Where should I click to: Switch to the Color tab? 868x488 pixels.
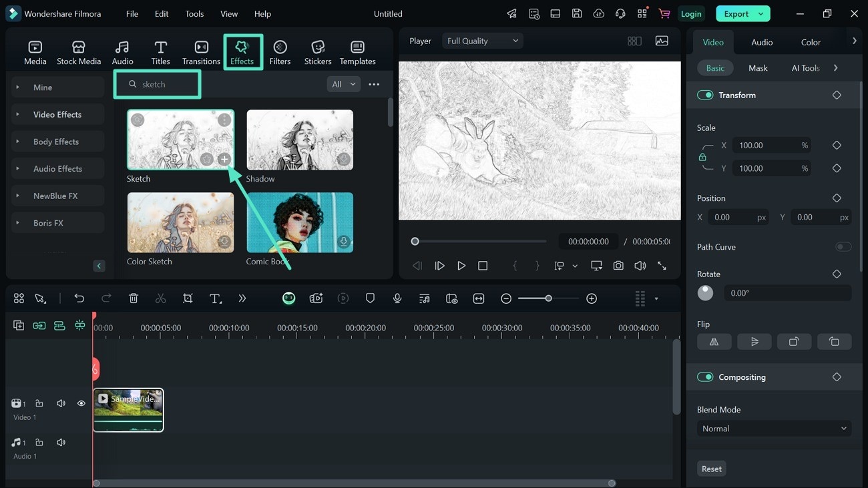coord(811,42)
